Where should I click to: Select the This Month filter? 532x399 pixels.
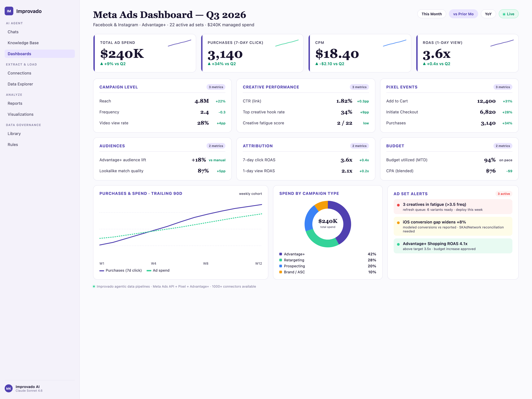click(x=431, y=14)
